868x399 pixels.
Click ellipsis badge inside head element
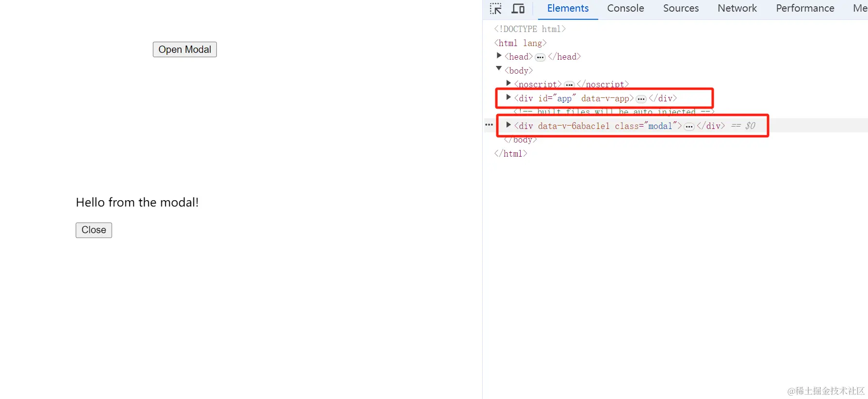[x=540, y=57]
